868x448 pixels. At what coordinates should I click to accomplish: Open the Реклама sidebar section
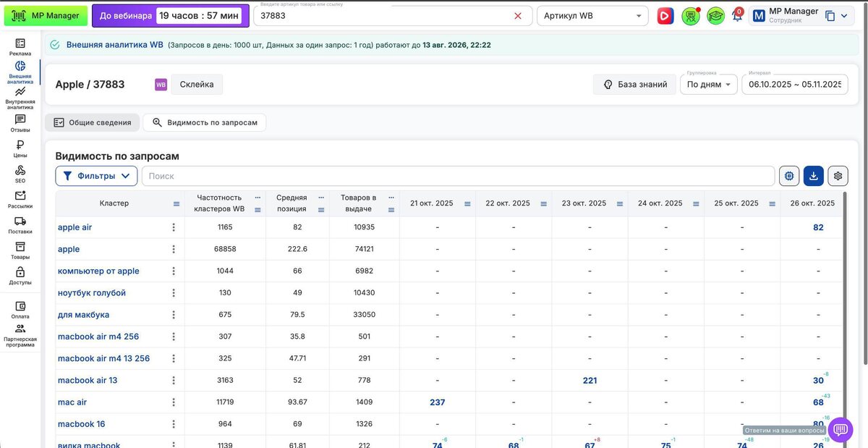(20, 47)
